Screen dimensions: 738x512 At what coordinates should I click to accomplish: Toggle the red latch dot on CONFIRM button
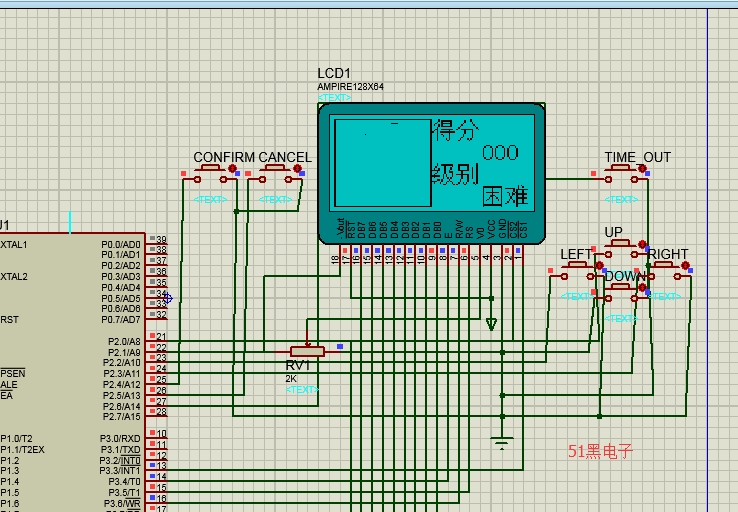(233, 168)
